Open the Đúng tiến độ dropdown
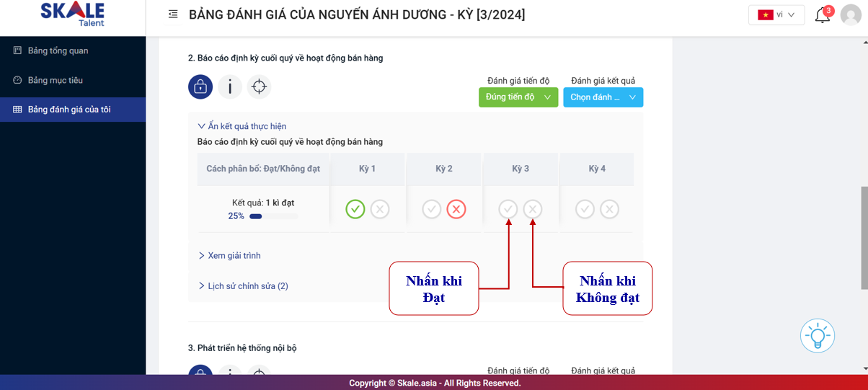Image resolution: width=868 pixels, height=390 pixels. pyautogui.click(x=518, y=97)
